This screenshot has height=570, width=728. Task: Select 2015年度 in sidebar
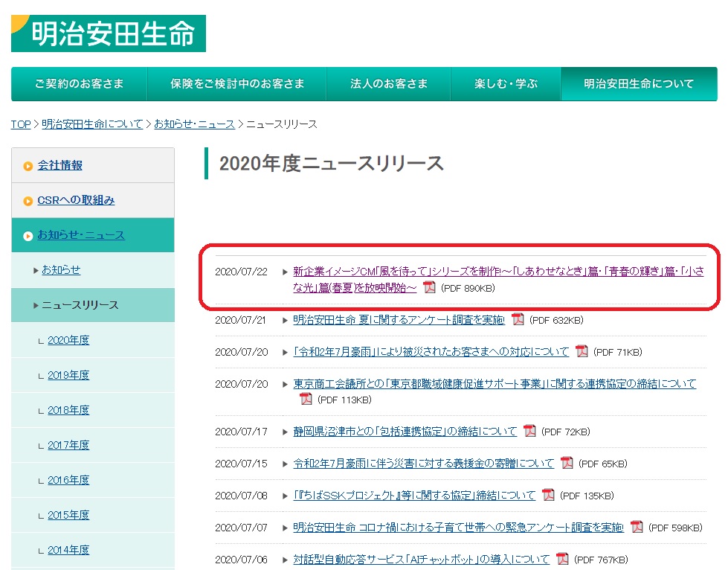[68, 515]
